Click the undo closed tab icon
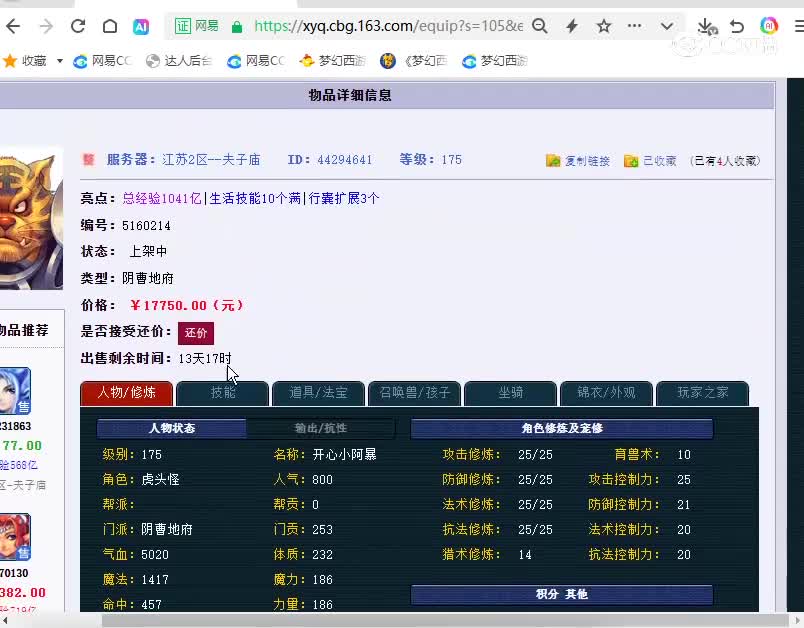 [737, 26]
